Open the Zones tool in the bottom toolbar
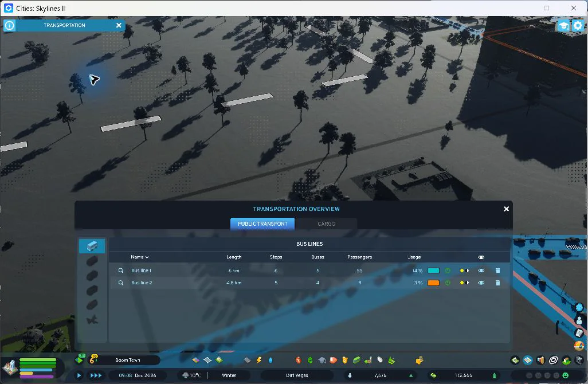The height and width of the screenshot is (384, 588). coord(196,360)
